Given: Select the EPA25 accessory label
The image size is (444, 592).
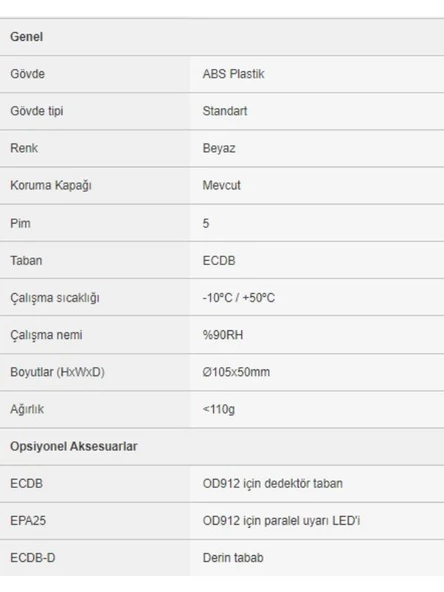Looking at the screenshot, I should (x=28, y=521).
